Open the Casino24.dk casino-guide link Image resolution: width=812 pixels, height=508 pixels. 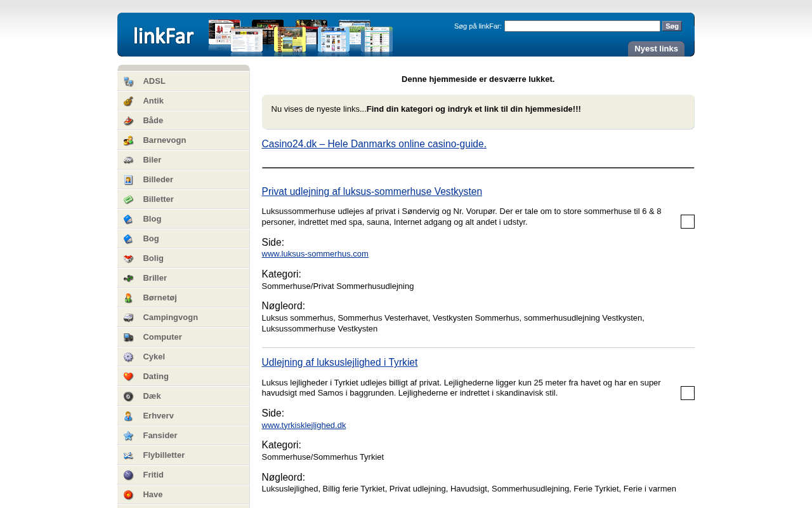374,144
